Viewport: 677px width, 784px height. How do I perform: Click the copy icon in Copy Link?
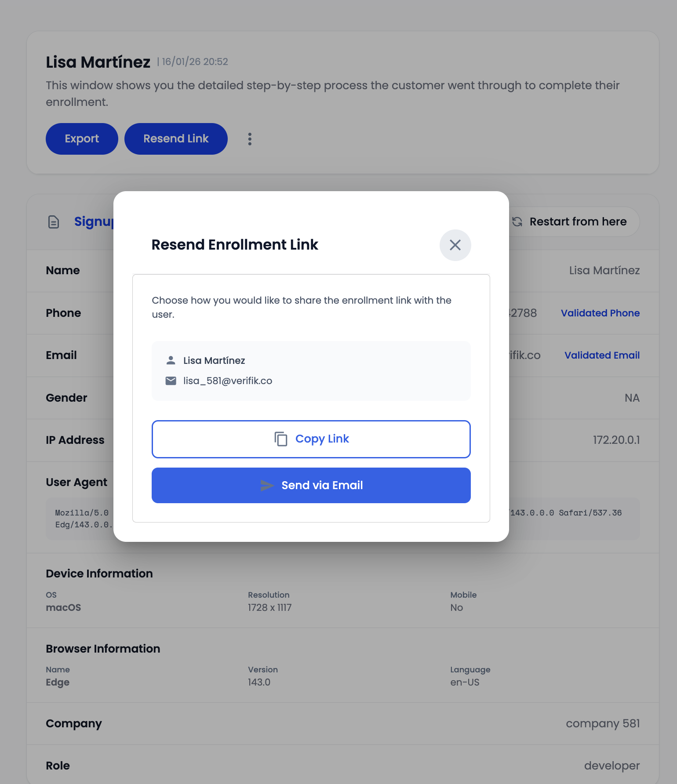coord(281,439)
